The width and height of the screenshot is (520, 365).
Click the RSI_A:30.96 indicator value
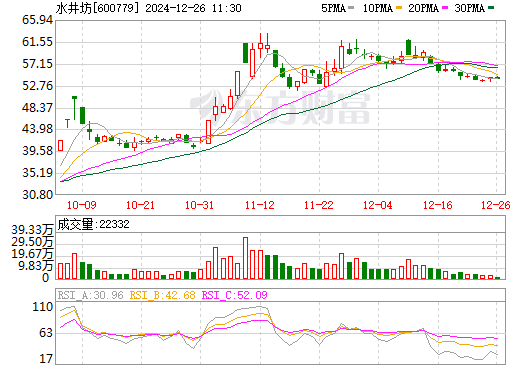(90, 295)
